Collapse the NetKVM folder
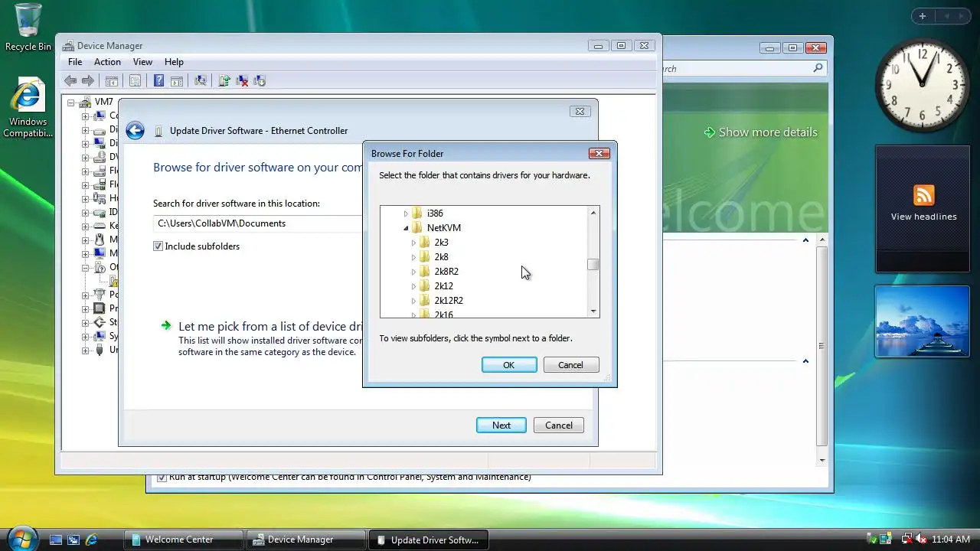This screenshot has width=980, height=551. [x=406, y=228]
